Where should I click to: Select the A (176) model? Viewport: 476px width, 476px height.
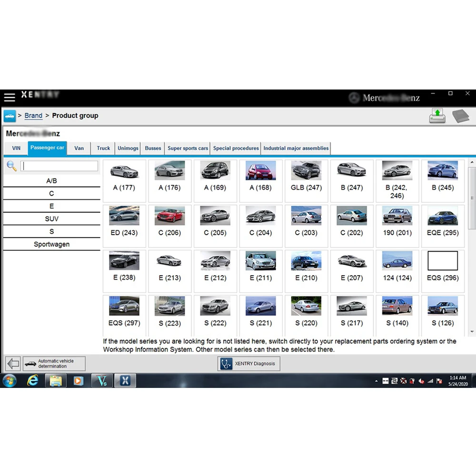coord(170,181)
